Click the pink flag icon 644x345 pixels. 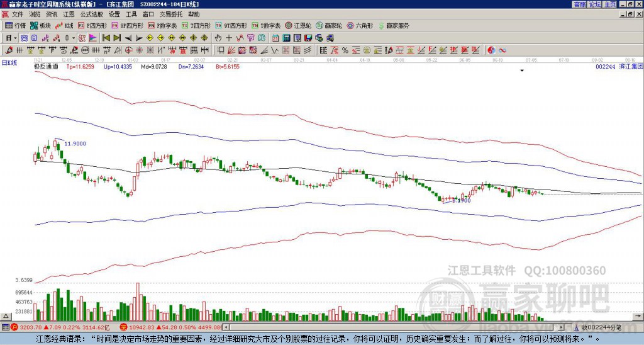pos(93,38)
